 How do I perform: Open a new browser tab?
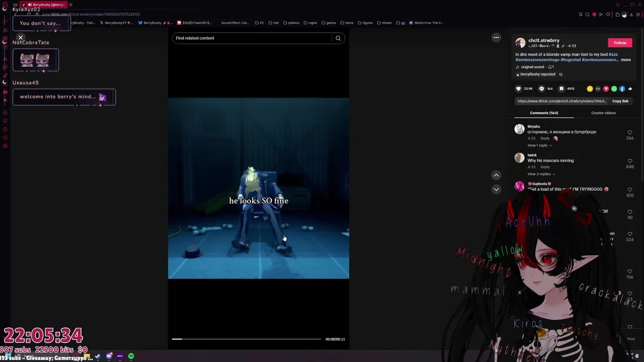[x=71, y=5]
